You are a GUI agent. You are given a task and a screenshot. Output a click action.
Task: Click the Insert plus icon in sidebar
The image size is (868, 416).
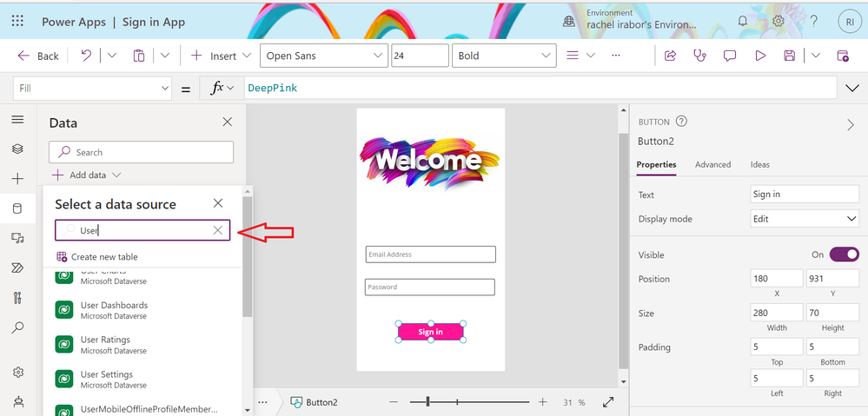[x=17, y=179]
